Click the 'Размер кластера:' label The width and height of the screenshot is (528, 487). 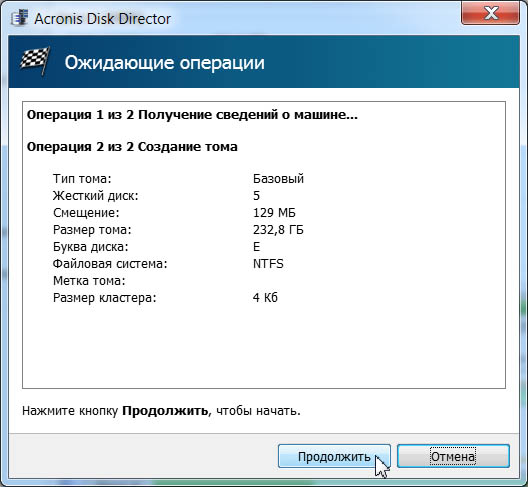[104, 298]
